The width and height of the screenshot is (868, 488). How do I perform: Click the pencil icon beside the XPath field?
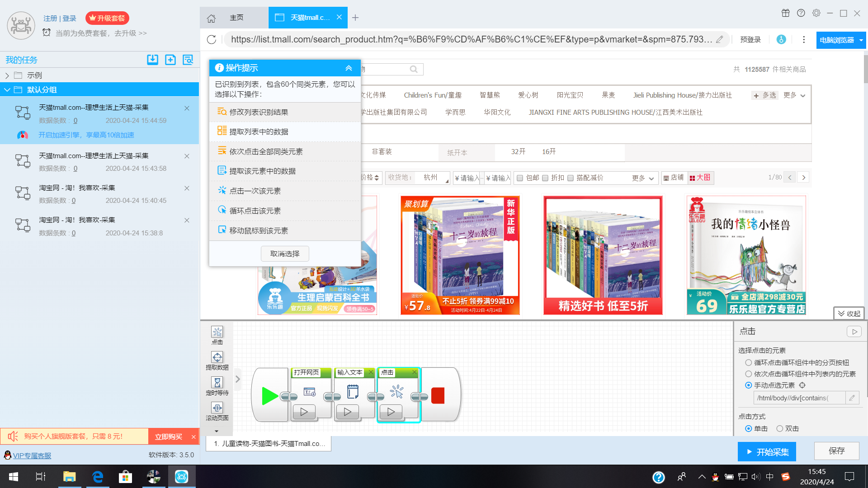coord(852,398)
